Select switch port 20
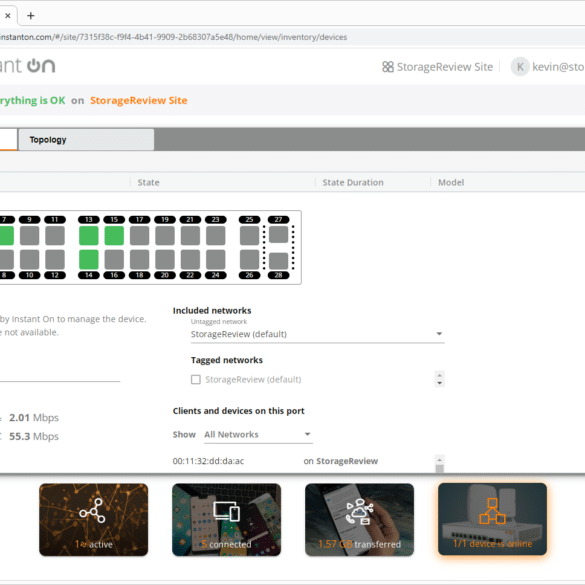This screenshot has width=585, height=585. pos(165,259)
